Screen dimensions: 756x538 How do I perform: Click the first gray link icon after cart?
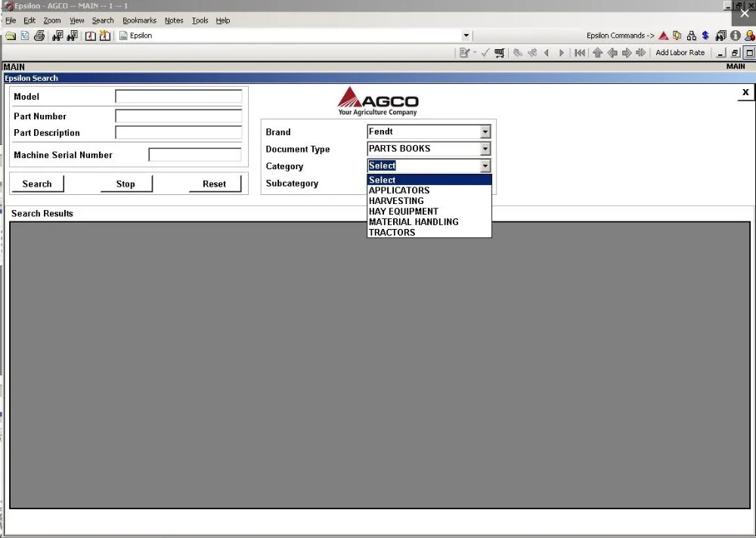(517, 53)
